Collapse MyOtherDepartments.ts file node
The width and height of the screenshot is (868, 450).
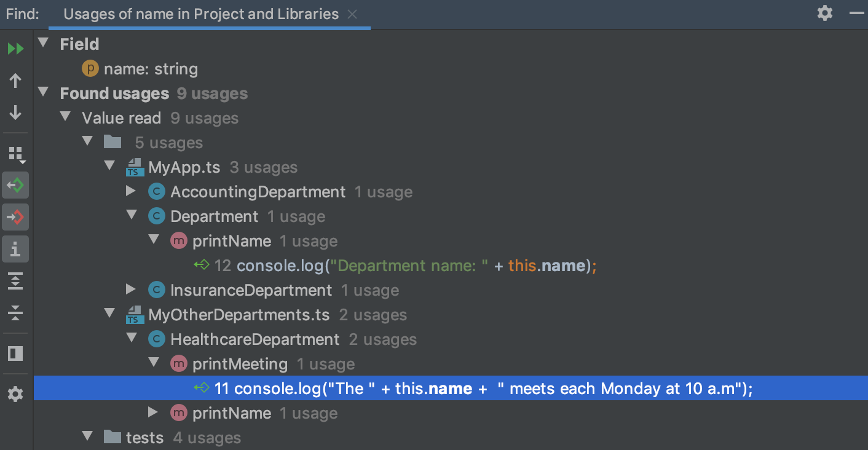tap(109, 314)
